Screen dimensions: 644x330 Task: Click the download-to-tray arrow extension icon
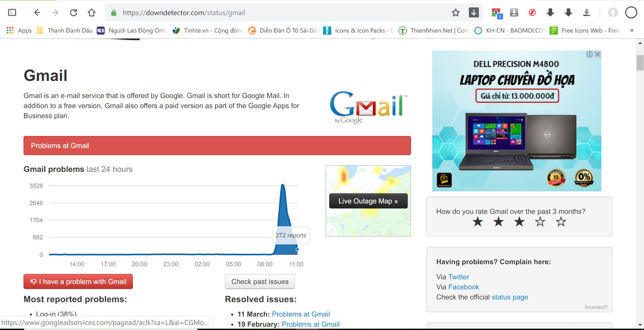587,13
